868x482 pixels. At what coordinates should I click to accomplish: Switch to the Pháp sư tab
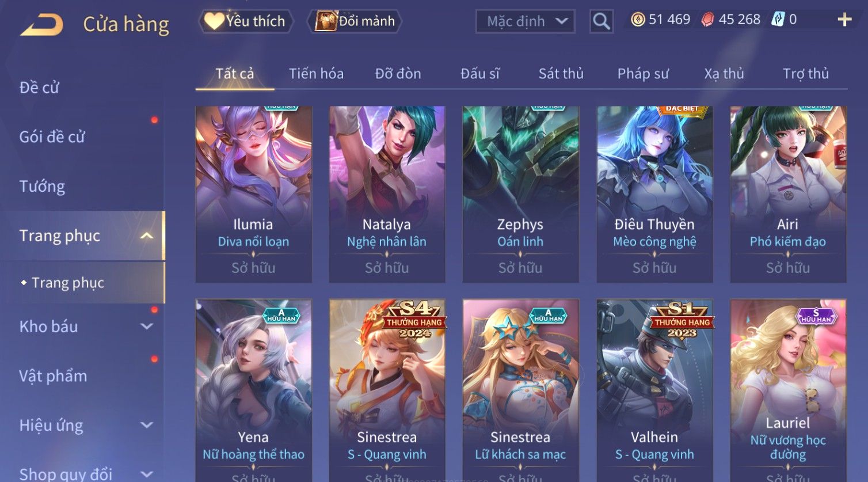[643, 74]
